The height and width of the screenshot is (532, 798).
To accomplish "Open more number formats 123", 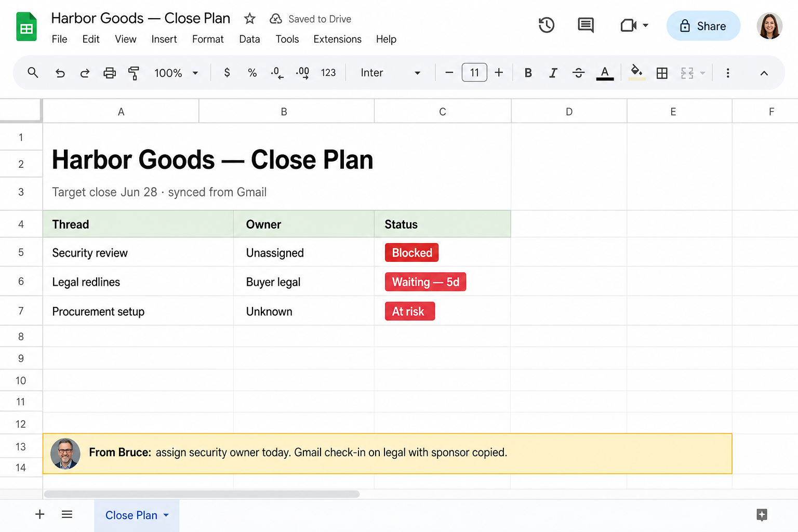I will click(328, 73).
